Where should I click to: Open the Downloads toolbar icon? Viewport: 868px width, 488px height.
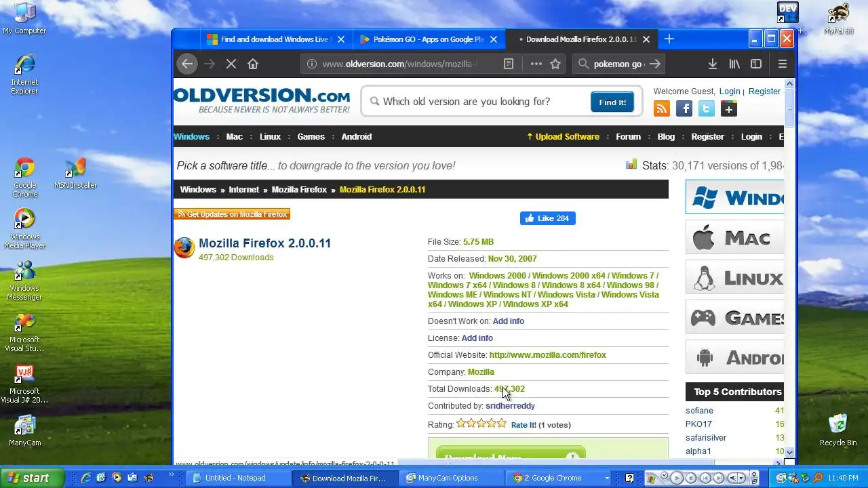[713, 64]
